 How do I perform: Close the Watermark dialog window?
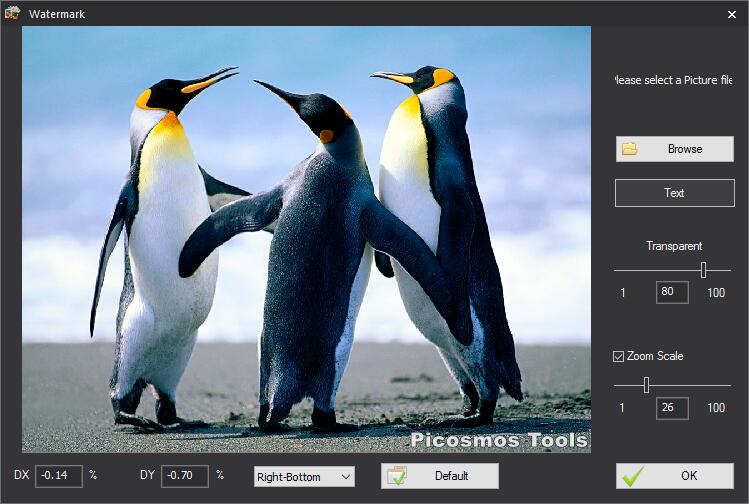[730, 13]
